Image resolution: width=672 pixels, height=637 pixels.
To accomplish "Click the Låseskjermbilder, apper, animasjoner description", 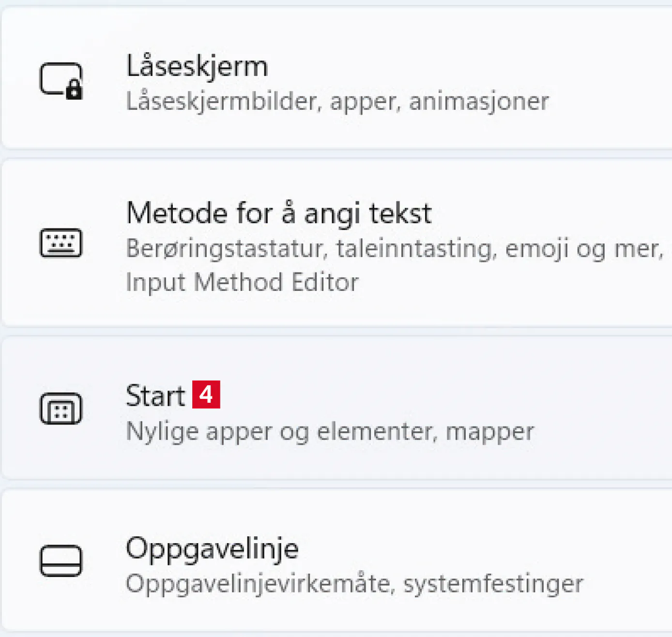I will click(x=337, y=102).
